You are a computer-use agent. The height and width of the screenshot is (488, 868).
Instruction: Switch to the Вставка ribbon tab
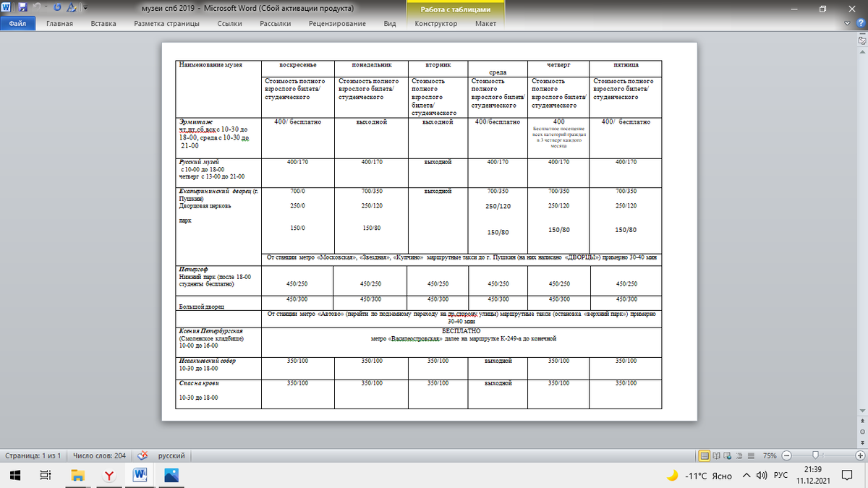click(x=103, y=24)
